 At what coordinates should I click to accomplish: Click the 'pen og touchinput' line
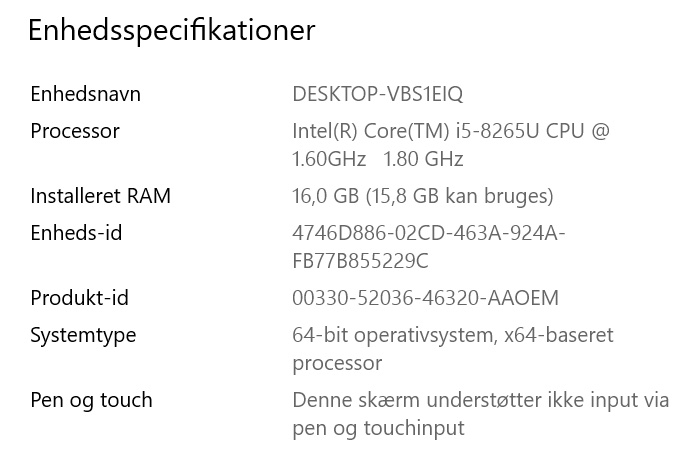coord(378,428)
